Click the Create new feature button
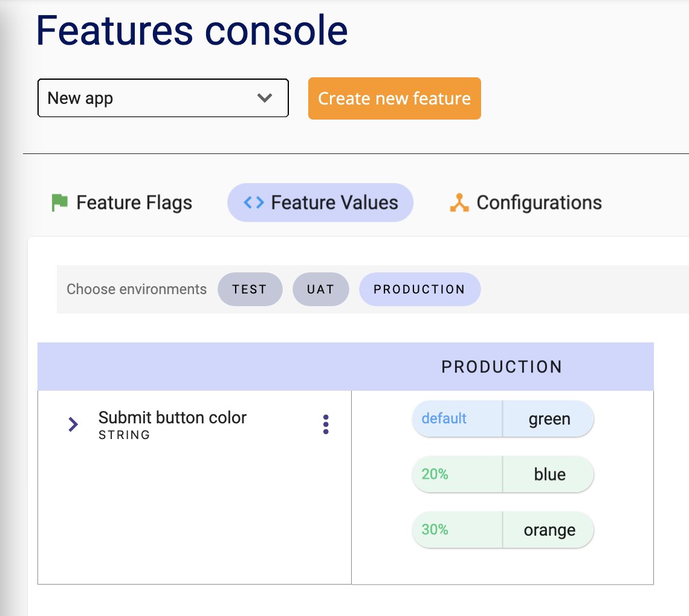This screenshot has height=616, width=689. pyautogui.click(x=394, y=98)
